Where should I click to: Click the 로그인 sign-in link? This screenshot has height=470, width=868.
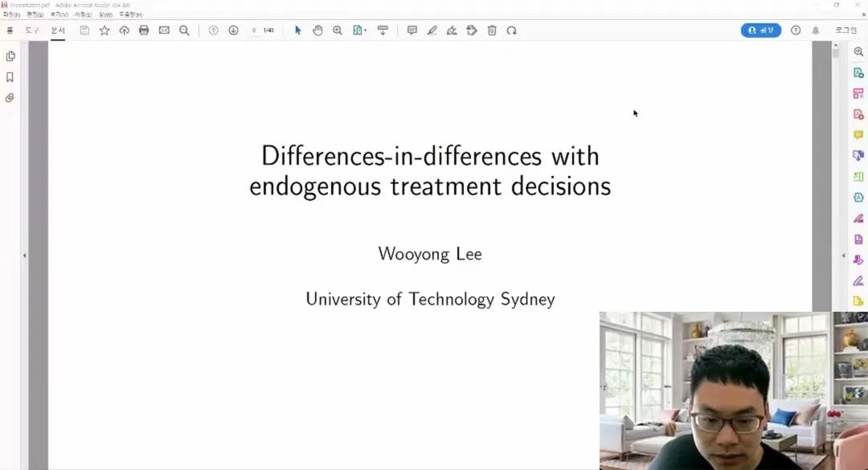coord(845,31)
